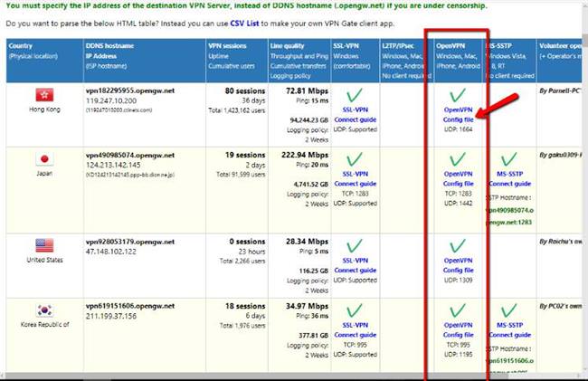Click the Japan flag icon
The width and height of the screenshot is (588, 381).
pos(44,159)
